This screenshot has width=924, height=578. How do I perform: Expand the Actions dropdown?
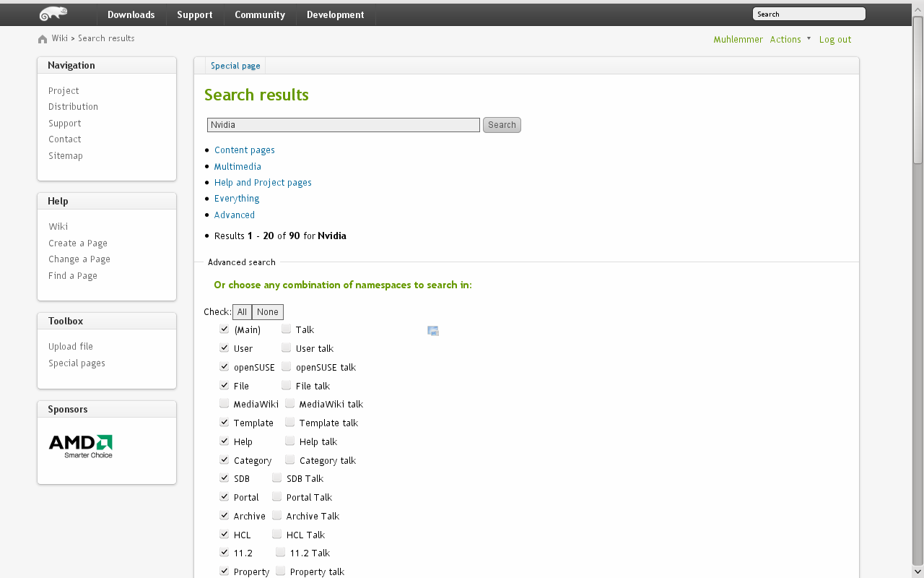[x=790, y=40]
